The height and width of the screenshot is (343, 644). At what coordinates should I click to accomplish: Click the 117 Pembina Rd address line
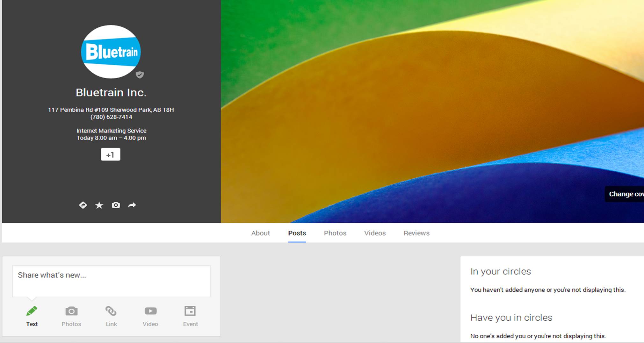coord(111,110)
